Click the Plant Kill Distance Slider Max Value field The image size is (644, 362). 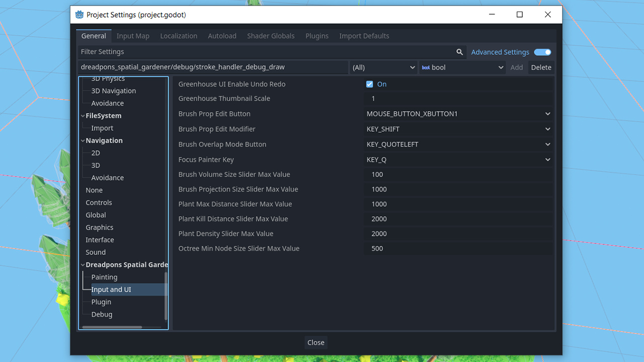458,219
